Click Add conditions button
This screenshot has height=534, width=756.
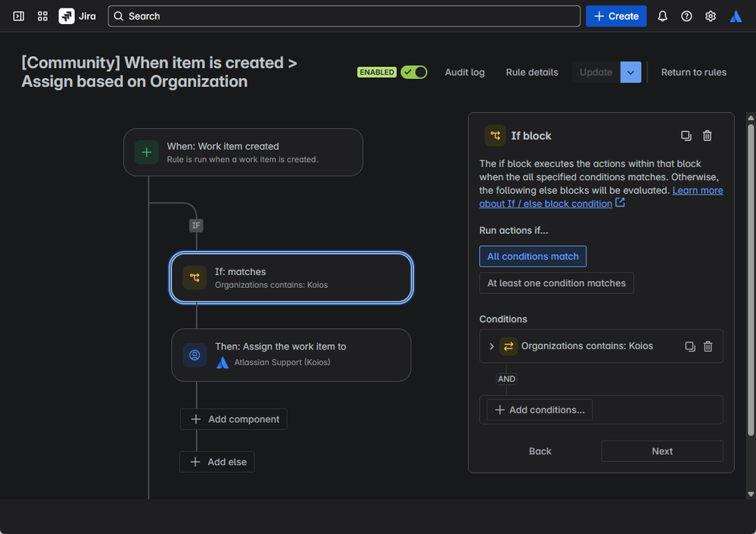click(x=540, y=410)
